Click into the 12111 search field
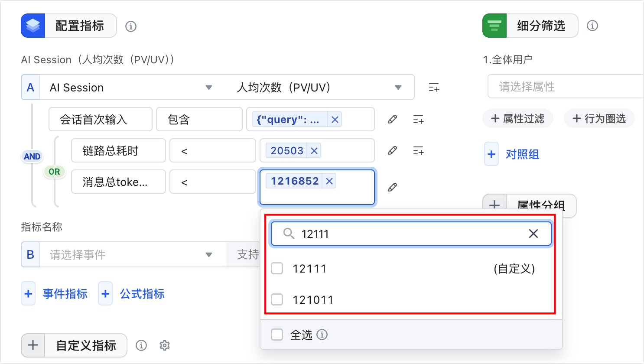Screen dimensions: 644x364 pyautogui.click(x=411, y=234)
